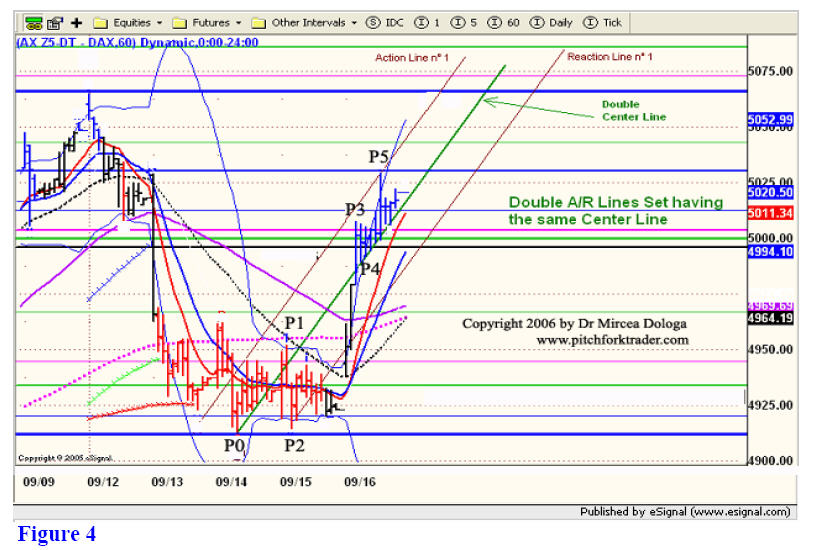Viewport: 815px width, 550px height.
Task: Click the green chart layout icon in toolbar
Action: pyautogui.click(x=34, y=22)
